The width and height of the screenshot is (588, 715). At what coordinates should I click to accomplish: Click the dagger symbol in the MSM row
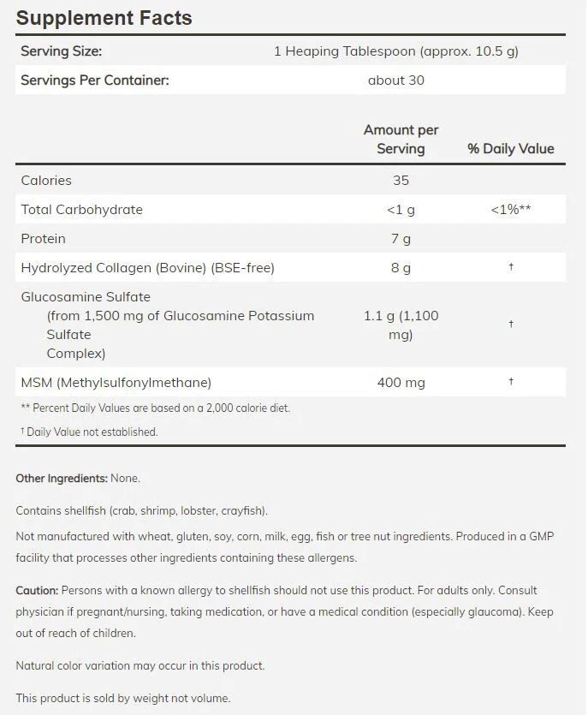pyautogui.click(x=511, y=381)
